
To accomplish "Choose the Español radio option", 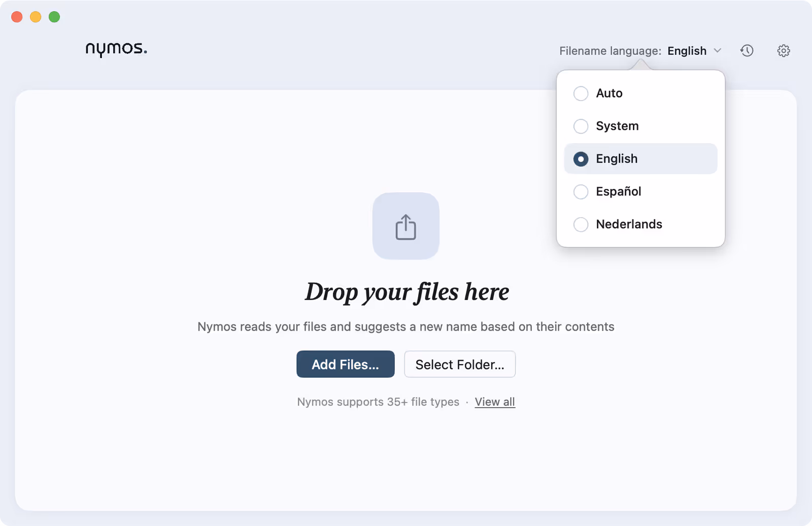I will (581, 191).
